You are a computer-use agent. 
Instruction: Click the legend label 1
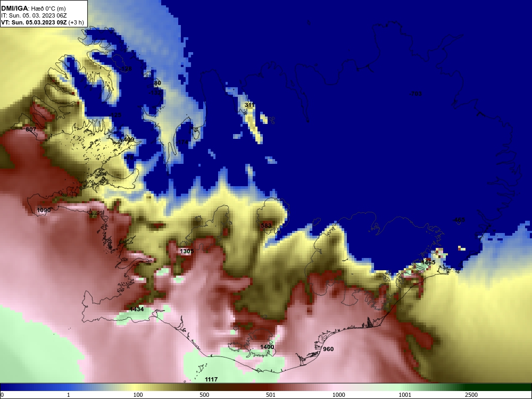(x=69, y=395)
